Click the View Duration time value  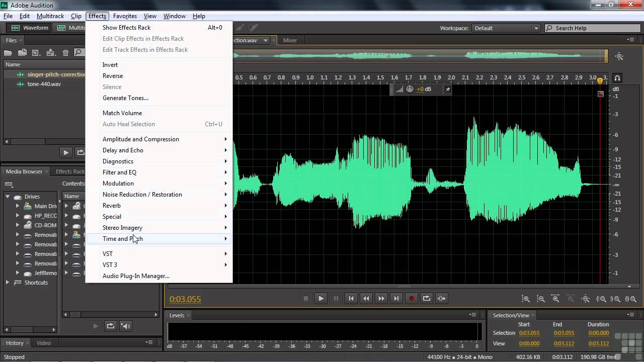598,343
